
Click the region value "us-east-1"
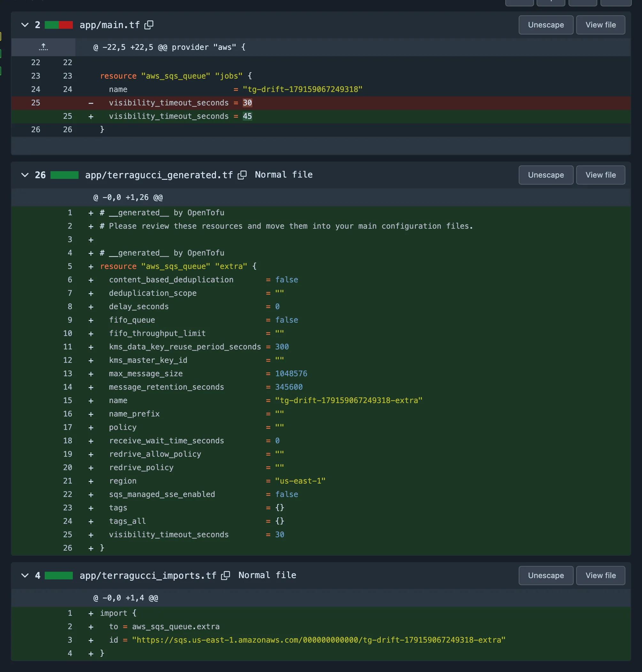[x=301, y=481]
